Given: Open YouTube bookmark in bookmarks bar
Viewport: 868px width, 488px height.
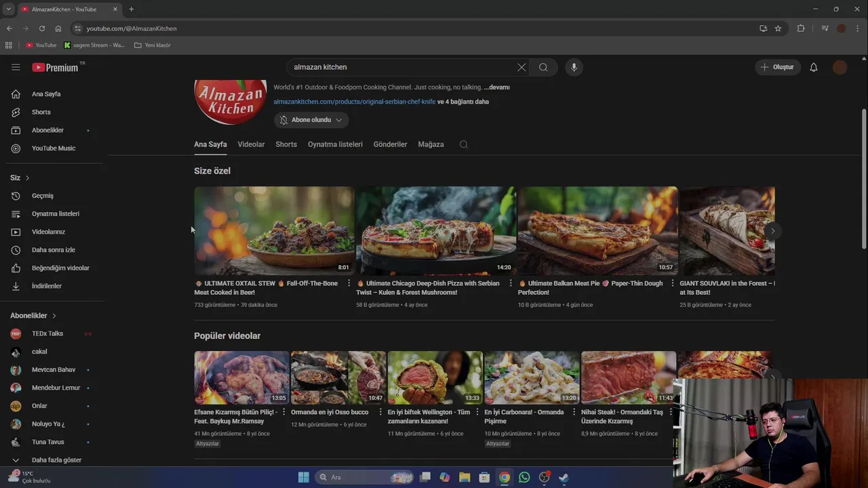Looking at the screenshot, I should click(41, 45).
